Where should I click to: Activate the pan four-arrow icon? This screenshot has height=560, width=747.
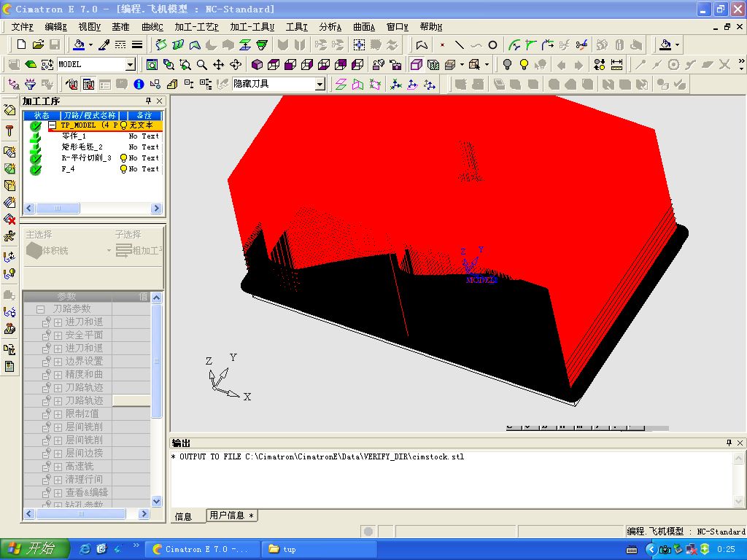(219, 64)
